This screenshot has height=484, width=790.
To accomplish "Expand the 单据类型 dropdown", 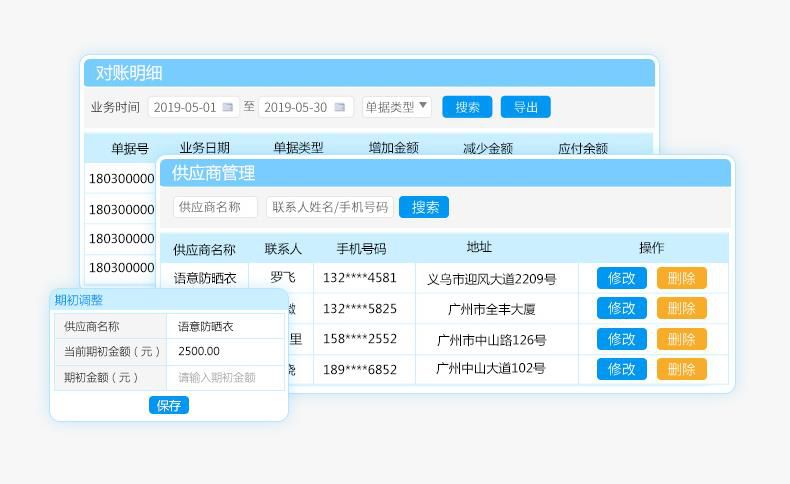I will [396, 106].
